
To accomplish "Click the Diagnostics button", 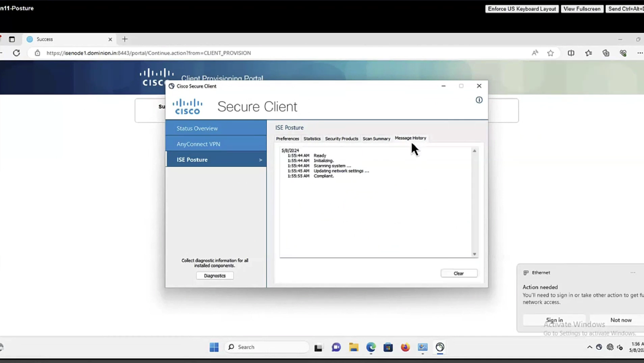I will pyautogui.click(x=214, y=276).
